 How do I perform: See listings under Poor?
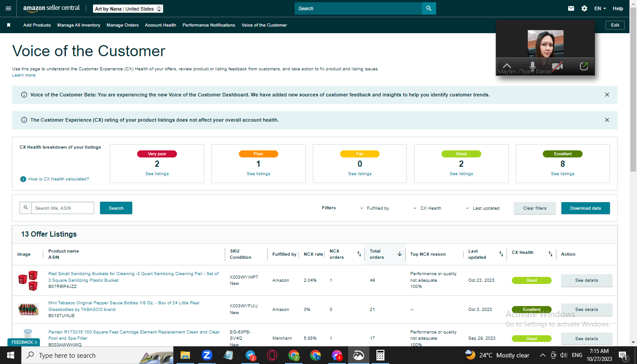click(x=258, y=174)
